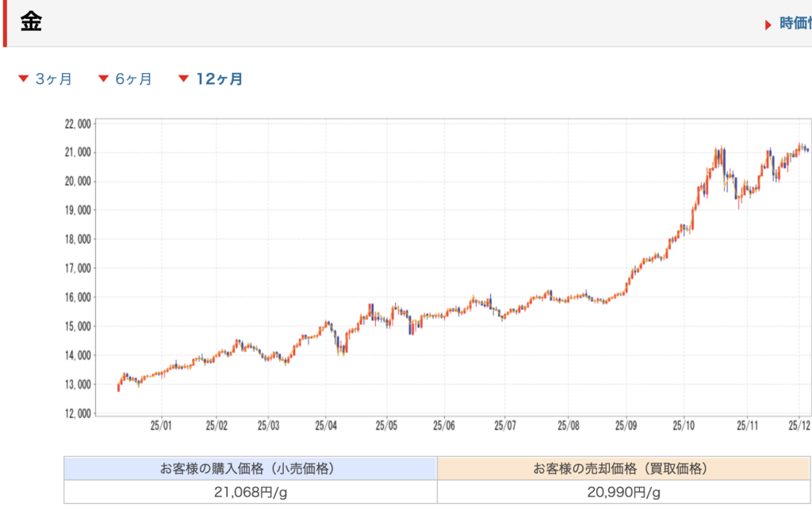Image resolution: width=812 pixels, height=507 pixels.
Task: Click the red triangle beside 6ヶ月
Action: pyautogui.click(x=103, y=79)
